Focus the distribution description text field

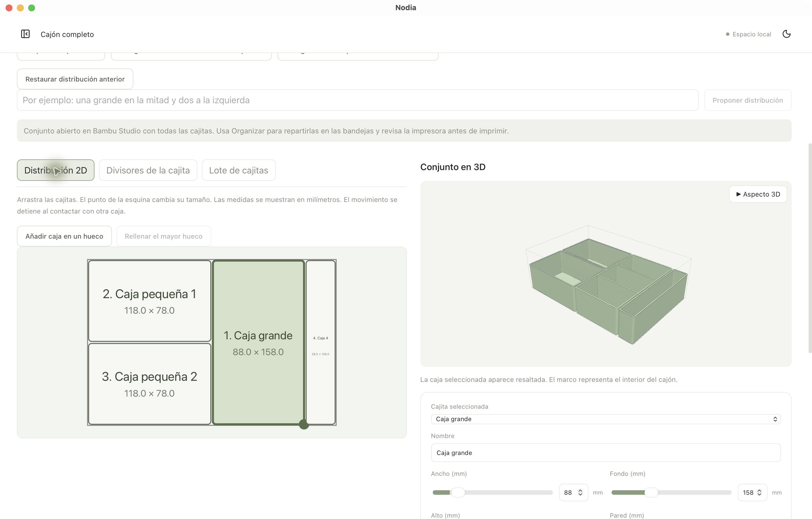pos(358,100)
